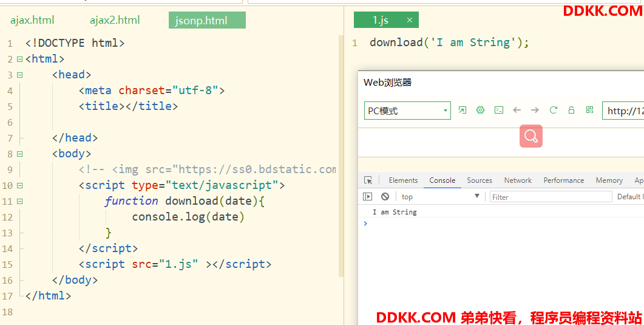The image size is (644, 325).
Task: Open the top execution context dropdown
Action: [440, 197]
